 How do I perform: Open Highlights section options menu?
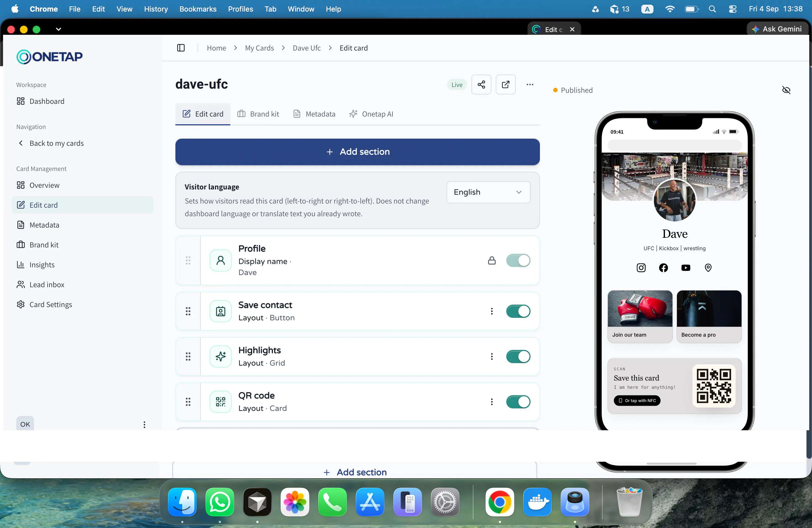[x=492, y=357]
